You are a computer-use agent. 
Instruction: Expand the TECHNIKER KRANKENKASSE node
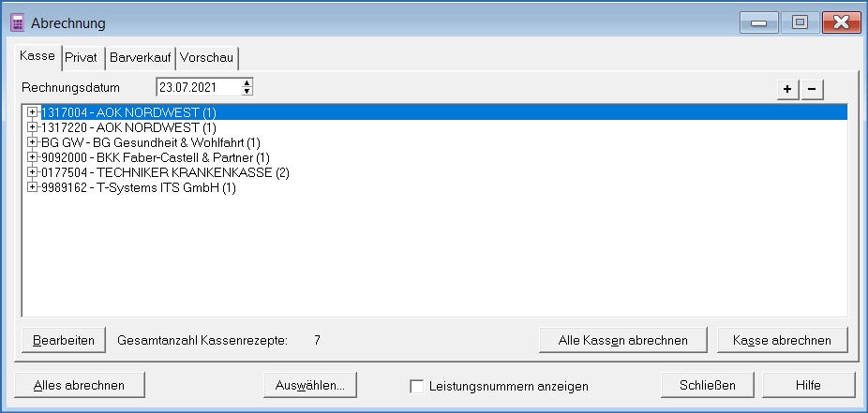pos(33,172)
